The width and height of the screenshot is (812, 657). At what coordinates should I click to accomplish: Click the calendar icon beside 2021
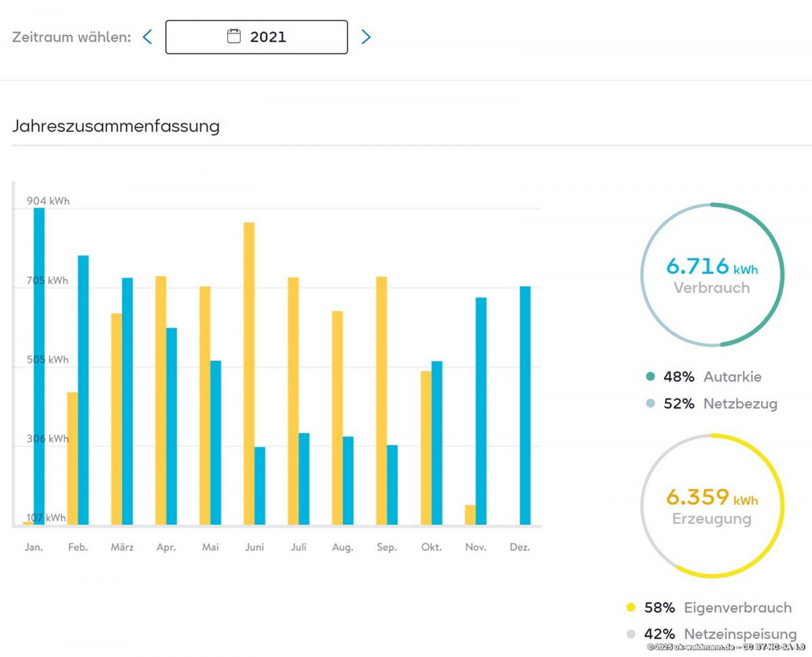pos(233,37)
